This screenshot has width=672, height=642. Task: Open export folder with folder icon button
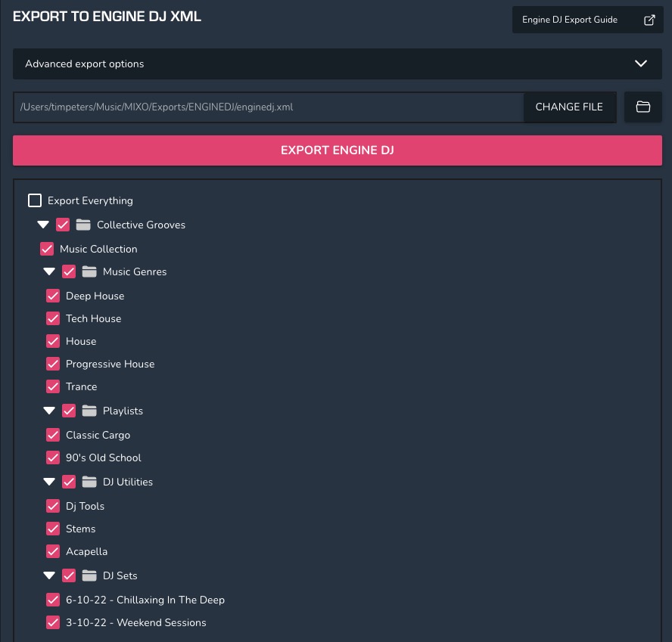[642, 107]
